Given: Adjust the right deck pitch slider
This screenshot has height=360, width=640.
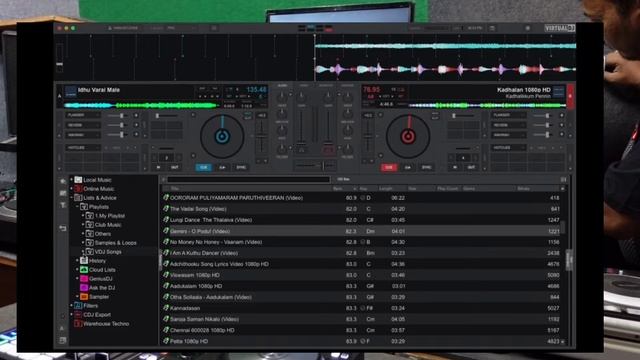Looking at the screenshot, I should coord(367,137).
